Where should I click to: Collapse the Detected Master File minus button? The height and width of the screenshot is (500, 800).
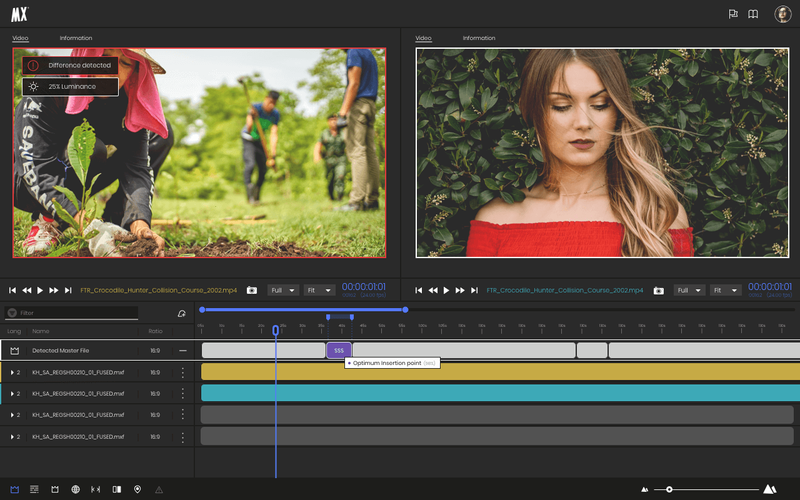click(x=183, y=351)
